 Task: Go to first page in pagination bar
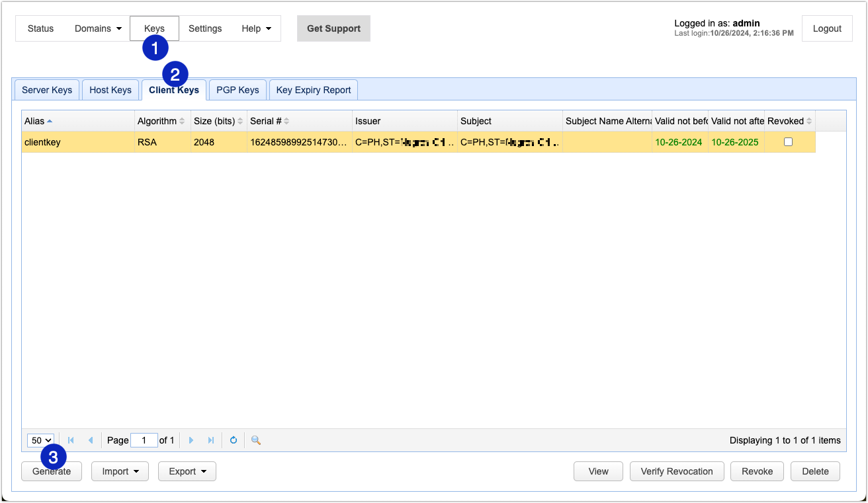point(71,440)
